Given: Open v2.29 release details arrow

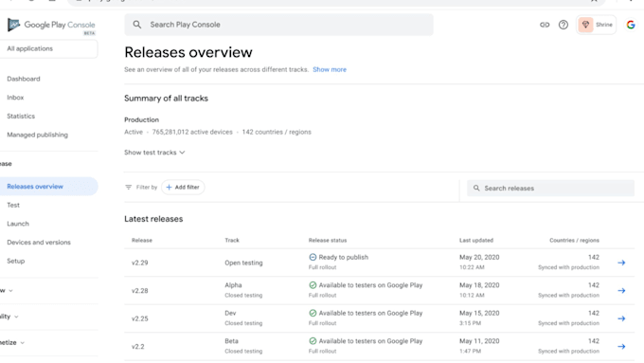Looking at the screenshot, I should [x=621, y=263].
